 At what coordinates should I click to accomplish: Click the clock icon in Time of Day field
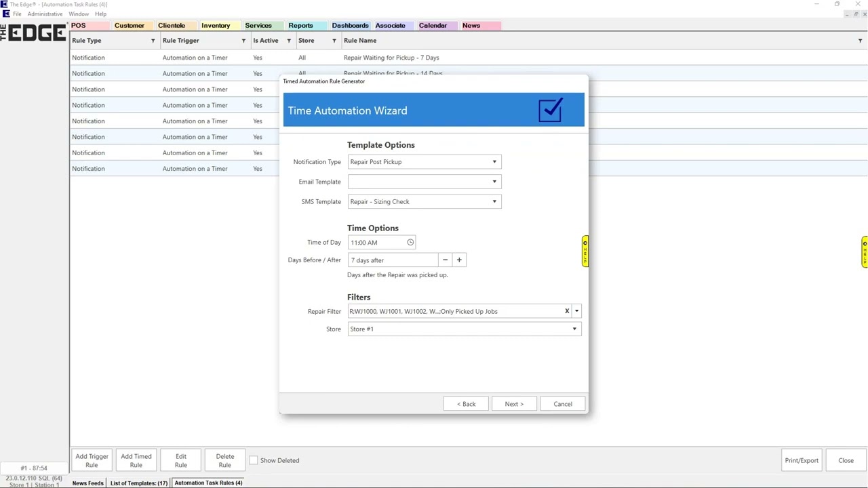point(410,242)
